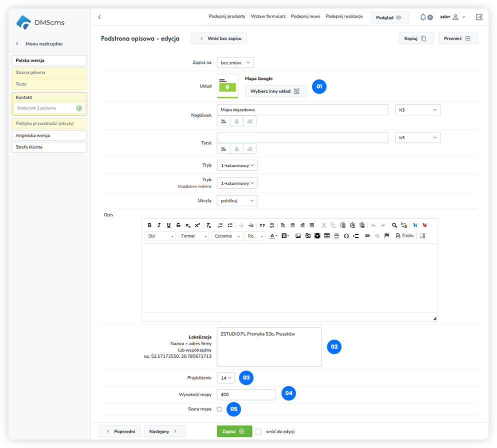Insert a bulleted list in editor
The image size is (497, 448).
coord(230,225)
